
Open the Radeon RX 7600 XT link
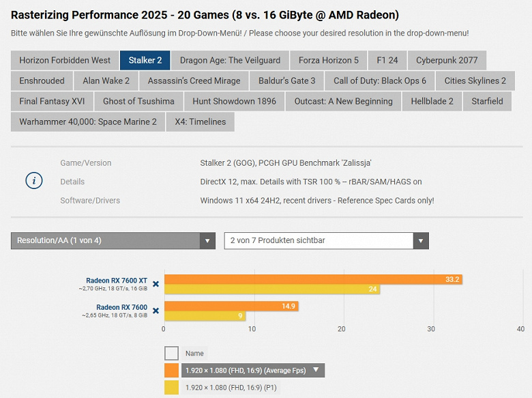(x=117, y=281)
